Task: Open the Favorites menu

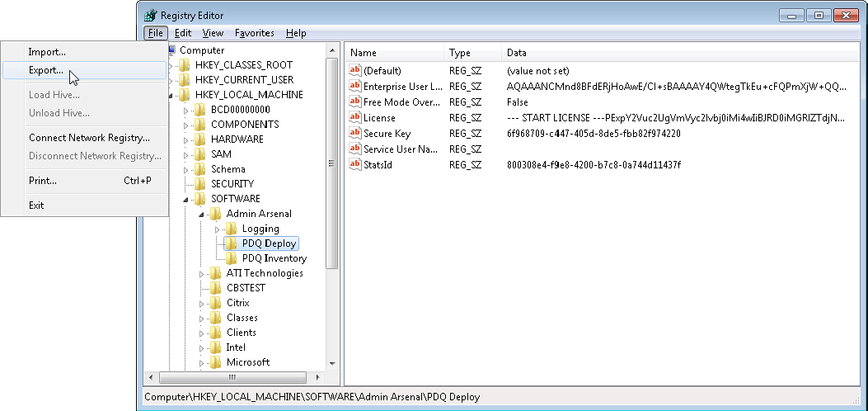Action: click(254, 33)
